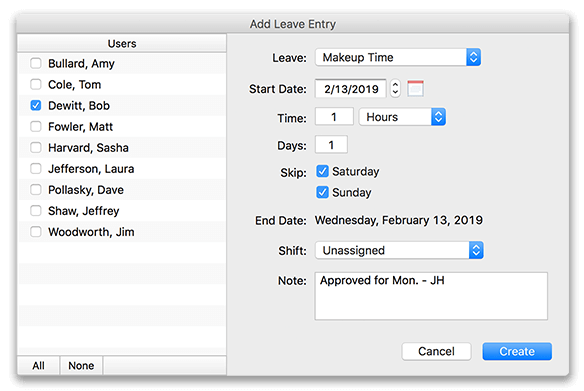Uncheck the Dewitt, Bob checkbox
Viewport: 584px width, 391px height.
coord(36,105)
